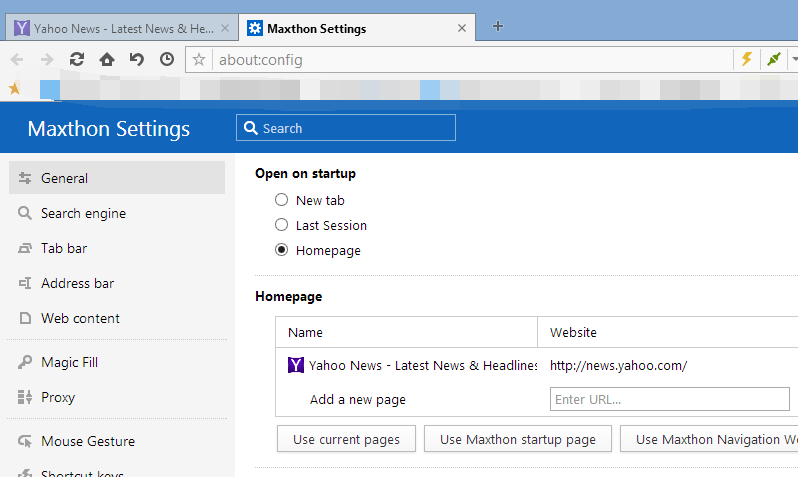Screen dimensions: 798x477
Task: Click the Magic Fill key icon
Action: (x=25, y=362)
